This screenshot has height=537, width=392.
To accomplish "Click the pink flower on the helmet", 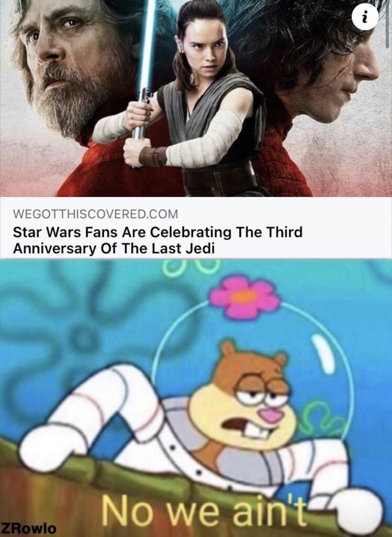I will pyautogui.click(x=245, y=297).
